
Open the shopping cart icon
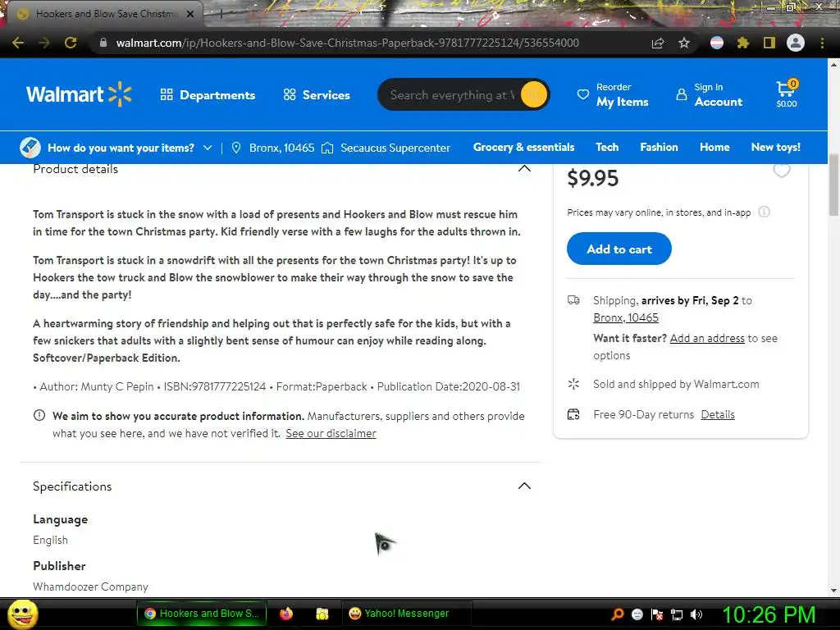coord(787,94)
